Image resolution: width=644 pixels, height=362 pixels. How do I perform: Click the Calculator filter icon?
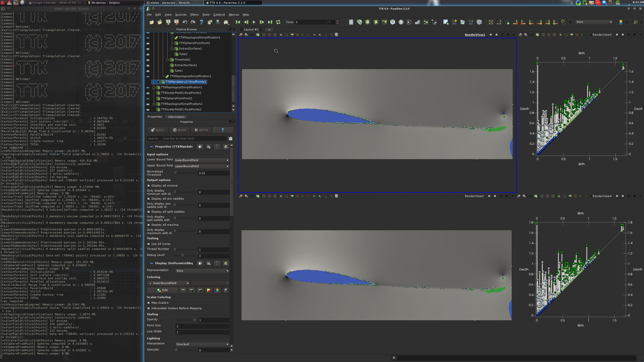[x=351, y=22]
